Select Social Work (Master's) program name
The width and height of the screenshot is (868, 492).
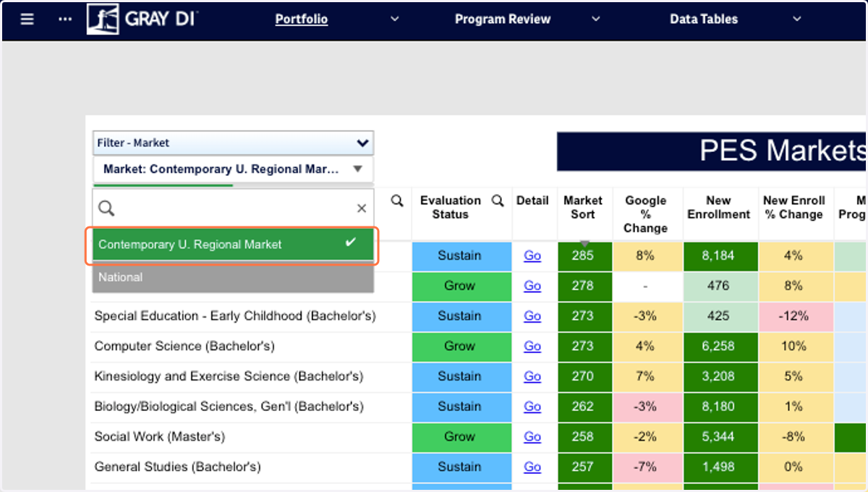click(x=159, y=437)
